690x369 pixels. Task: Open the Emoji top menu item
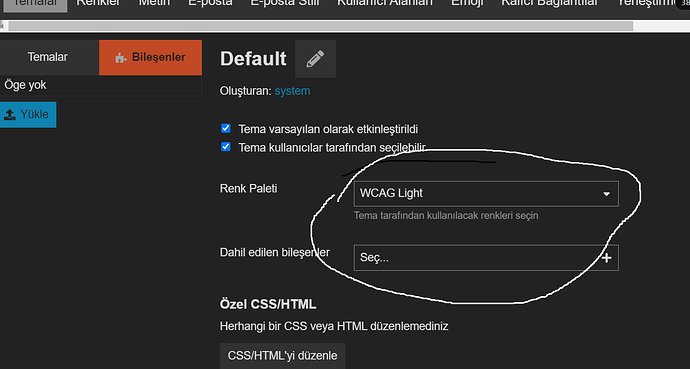(x=467, y=3)
